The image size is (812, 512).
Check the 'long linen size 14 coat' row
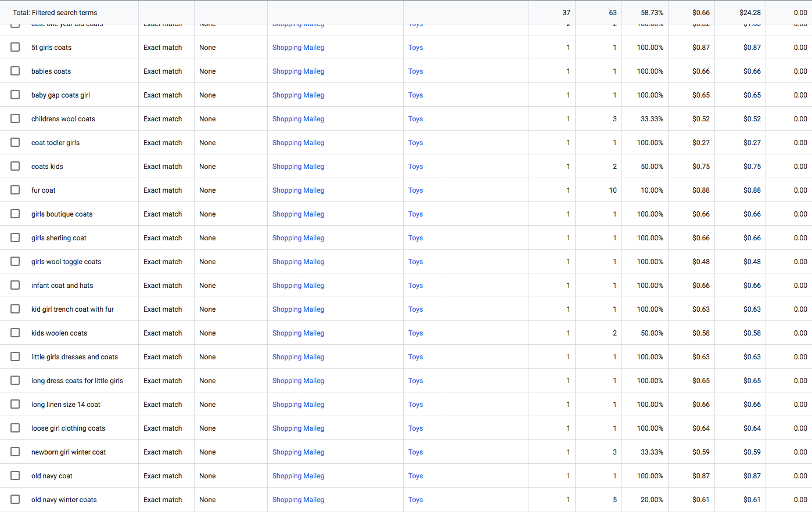[x=15, y=404]
